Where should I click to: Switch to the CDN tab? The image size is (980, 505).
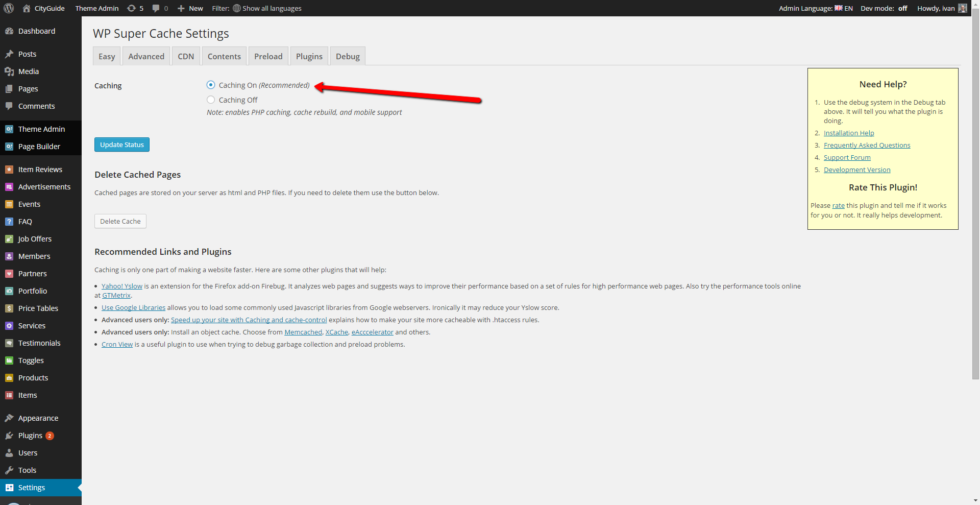186,56
